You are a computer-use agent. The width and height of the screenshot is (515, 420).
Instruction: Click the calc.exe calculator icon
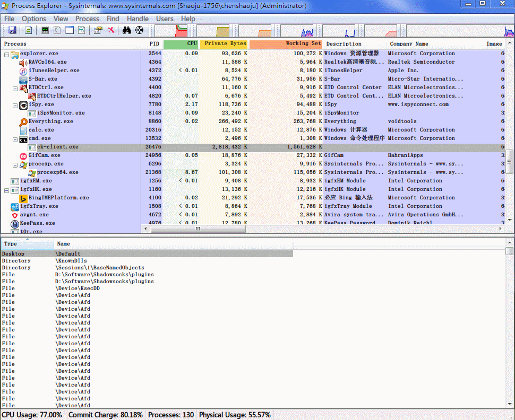click(x=23, y=130)
